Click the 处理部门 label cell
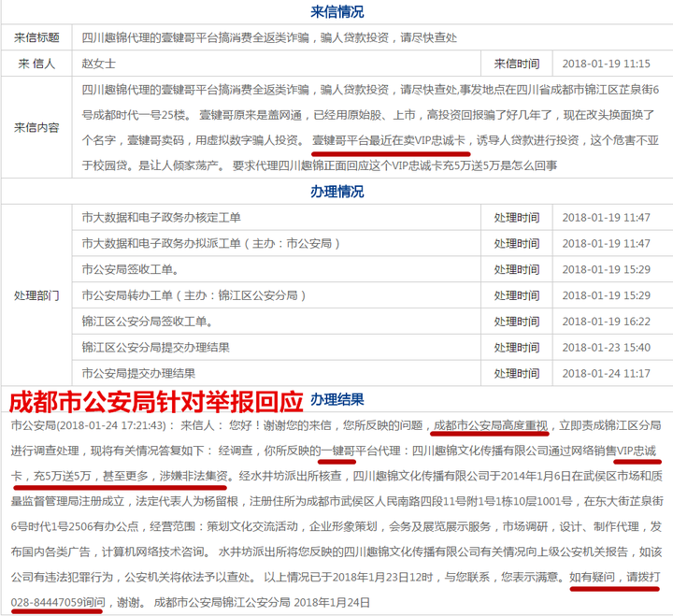 (36, 295)
